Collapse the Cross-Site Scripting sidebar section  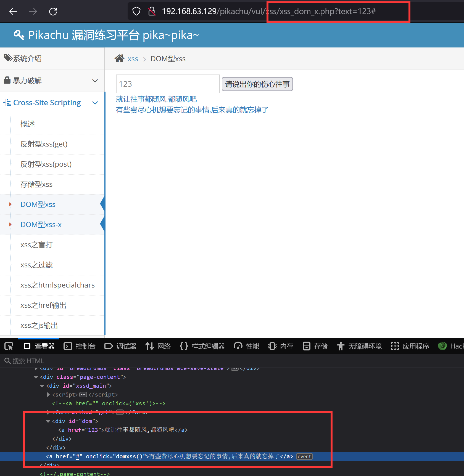pyautogui.click(x=95, y=103)
